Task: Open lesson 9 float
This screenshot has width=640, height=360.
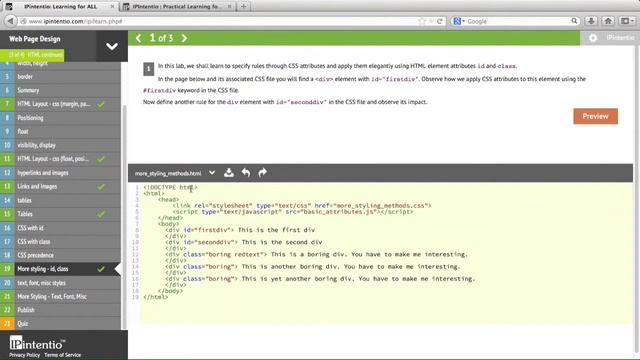Action: 60,131
